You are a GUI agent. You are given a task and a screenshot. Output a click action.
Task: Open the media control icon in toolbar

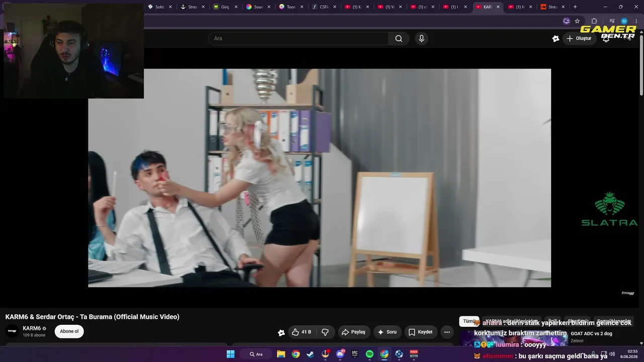coord(612,21)
